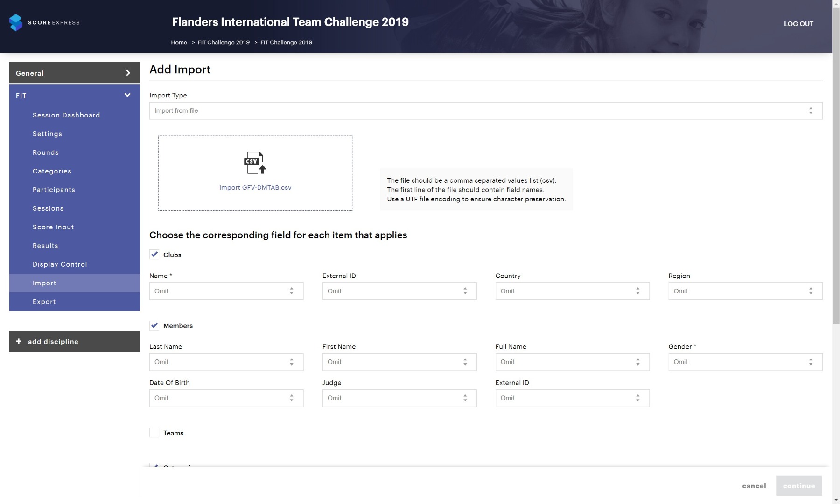This screenshot has height=504, width=840.
Task: Click the continue button
Action: pos(799,486)
